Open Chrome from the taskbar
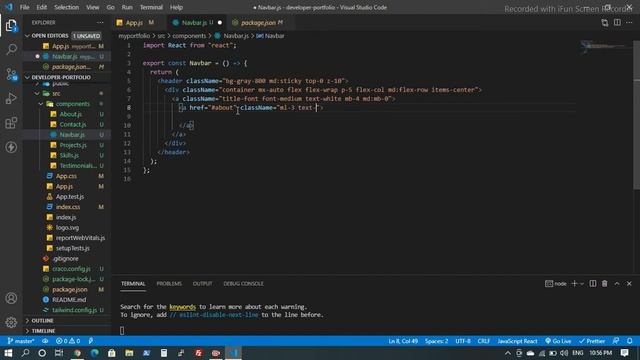 pos(77,353)
